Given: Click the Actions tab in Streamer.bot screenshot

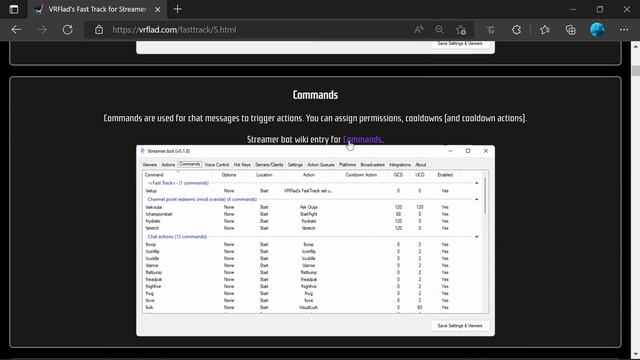Looking at the screenshot, I should pyautogui.click(x=168, y=164).
